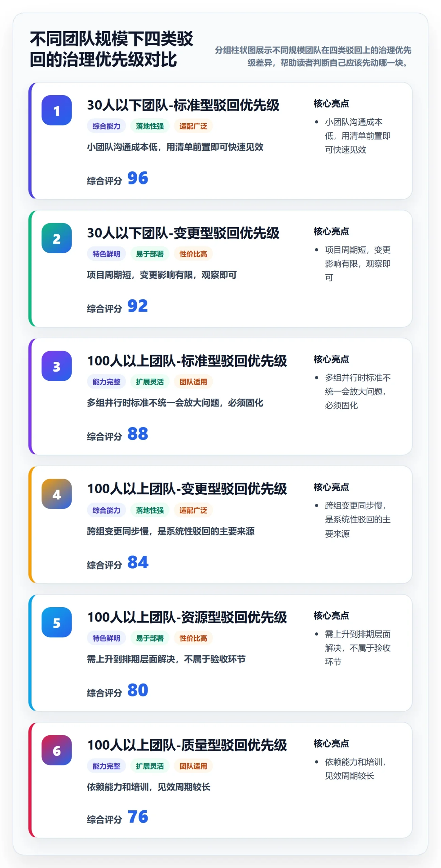The height and width of the screenshot is (868, 441).
Task: Open the card titled 100人以上团队-变更型驳回优先级
Action: 220,525
